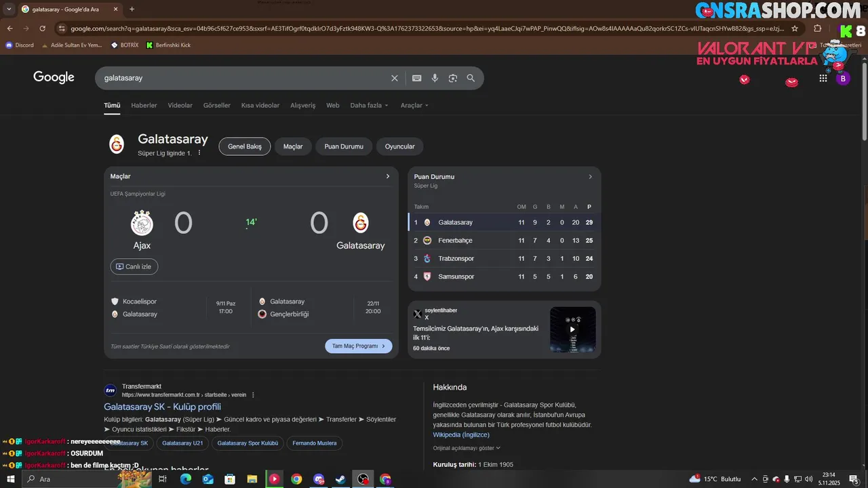
Task: Select the Oyuncular chip
Action: point(400,146)
